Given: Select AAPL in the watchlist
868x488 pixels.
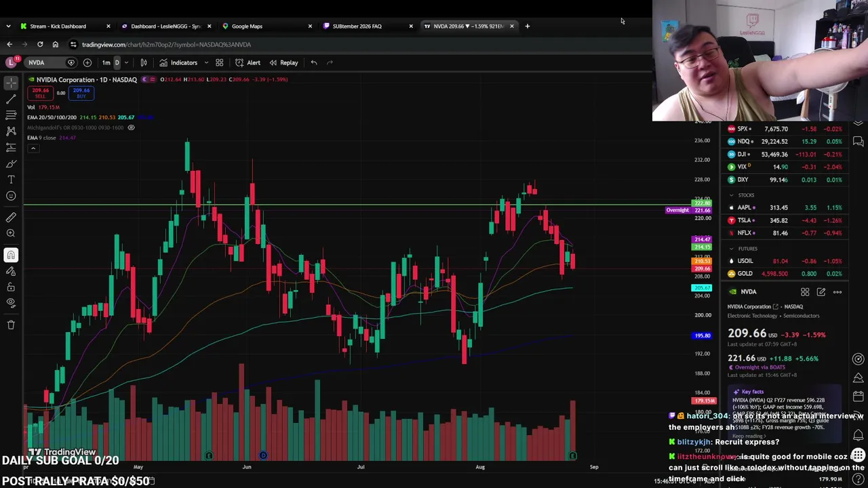Looking at the screenshot, I should [x=785, y=207].
